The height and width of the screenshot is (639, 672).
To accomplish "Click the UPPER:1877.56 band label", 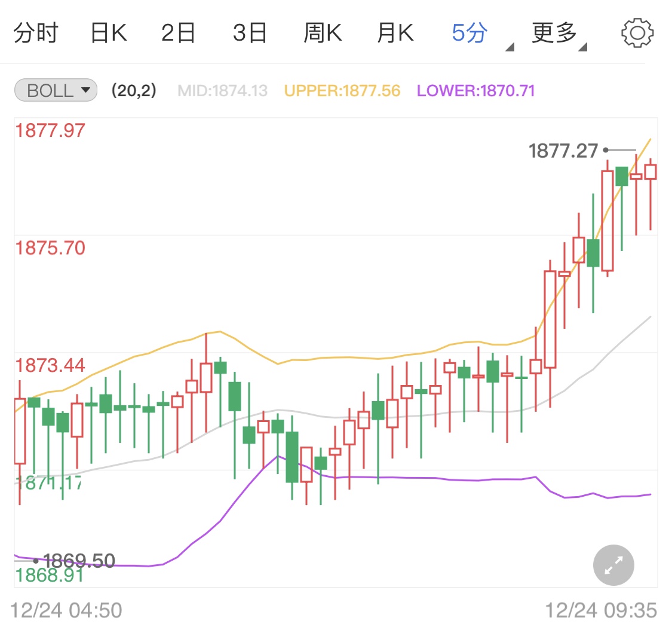I will coord(342,91).
